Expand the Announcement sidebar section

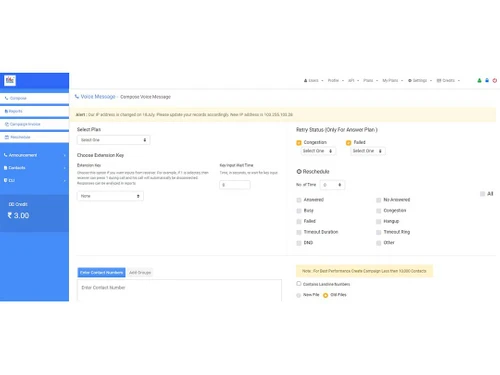pyautogui.click(x=34, y=155)
